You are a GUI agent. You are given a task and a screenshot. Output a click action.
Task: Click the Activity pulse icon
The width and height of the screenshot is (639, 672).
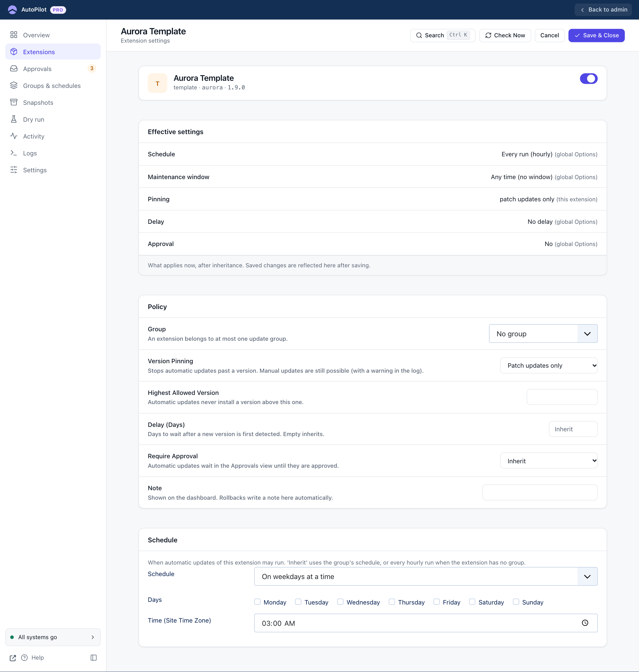14,136
